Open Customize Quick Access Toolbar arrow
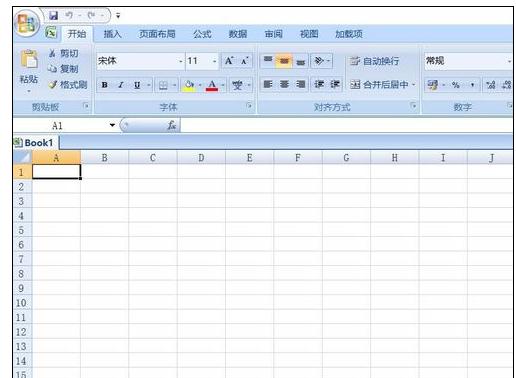Screen dimensions: 516x378 [118, 16]
